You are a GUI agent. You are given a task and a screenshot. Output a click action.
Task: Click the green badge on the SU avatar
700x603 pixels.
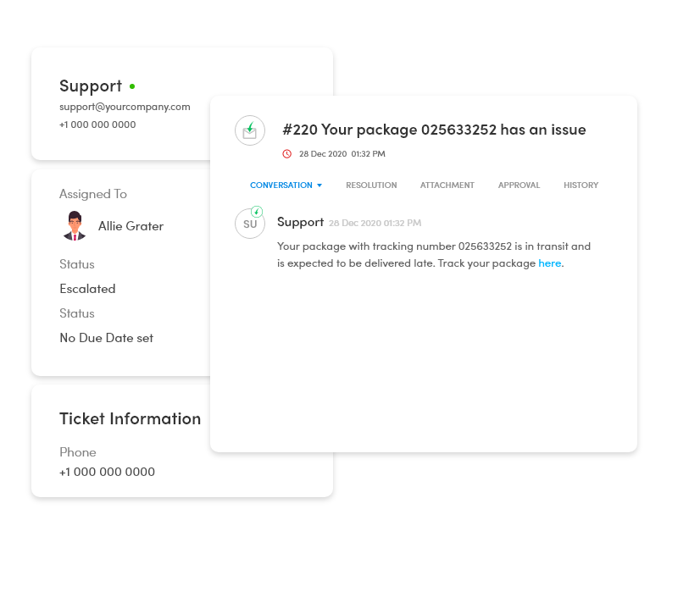[257, 212]
